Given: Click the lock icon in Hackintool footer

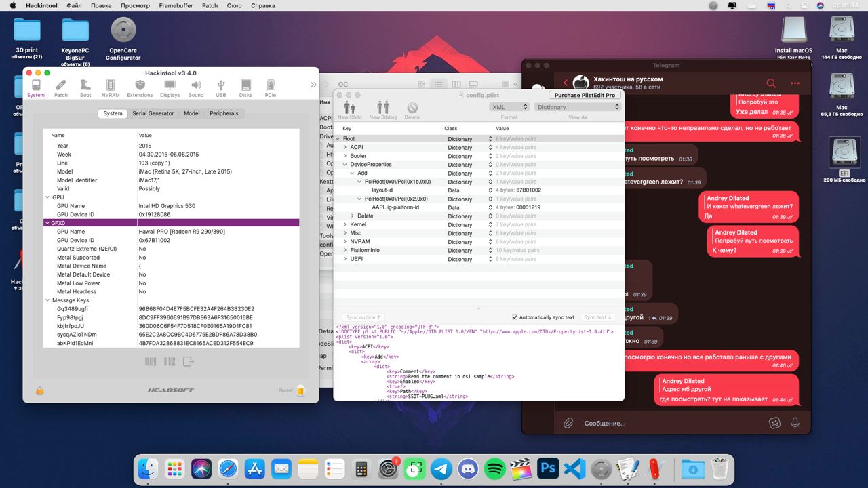Looking at the screenshot, I should [40, 390].
